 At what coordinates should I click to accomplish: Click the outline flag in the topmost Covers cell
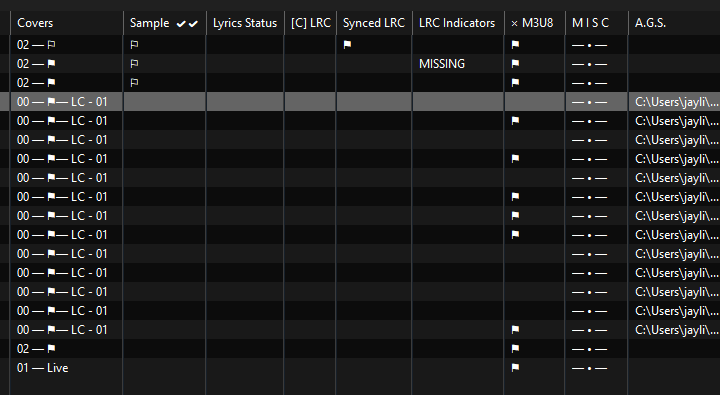(51, 45)
